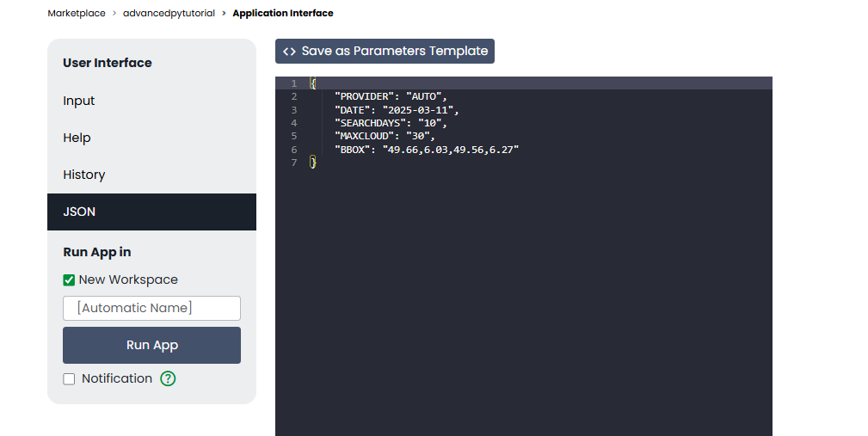The image size is (868, 436).
Task: Select the JSON section
Action: (151, 212)
